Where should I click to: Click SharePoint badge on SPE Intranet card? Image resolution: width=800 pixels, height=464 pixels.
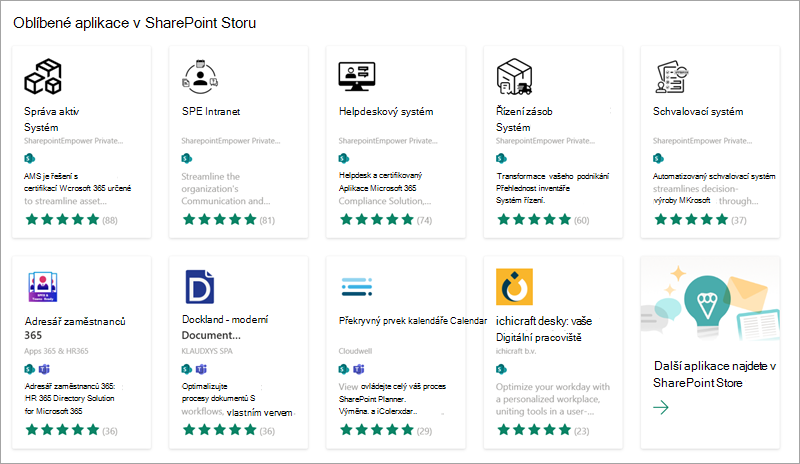click(x=187, y=158)
